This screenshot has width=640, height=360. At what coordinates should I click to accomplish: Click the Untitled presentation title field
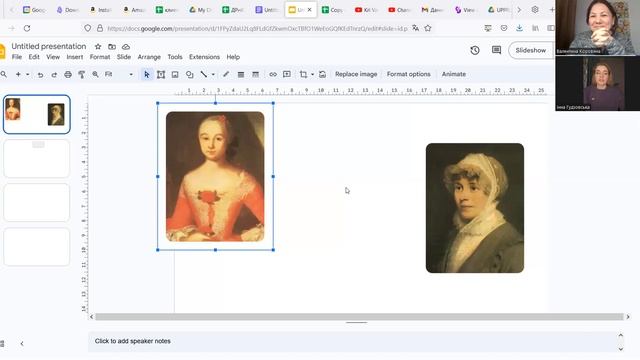(49, 46)
